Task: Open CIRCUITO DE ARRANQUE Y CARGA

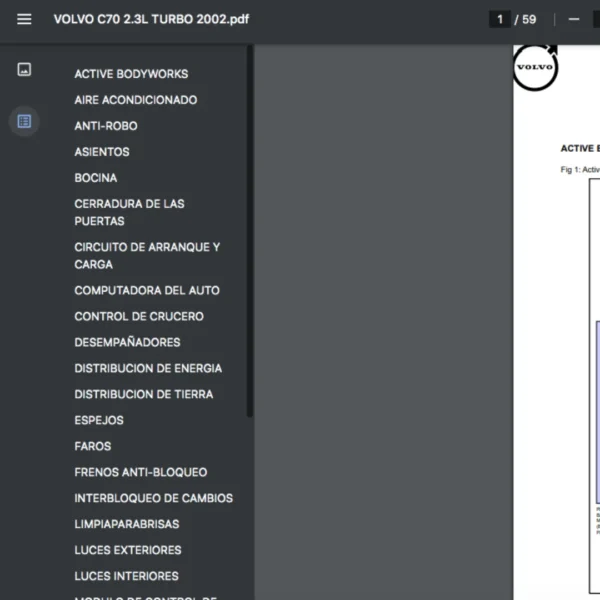Action: click(x=147, y=255)
